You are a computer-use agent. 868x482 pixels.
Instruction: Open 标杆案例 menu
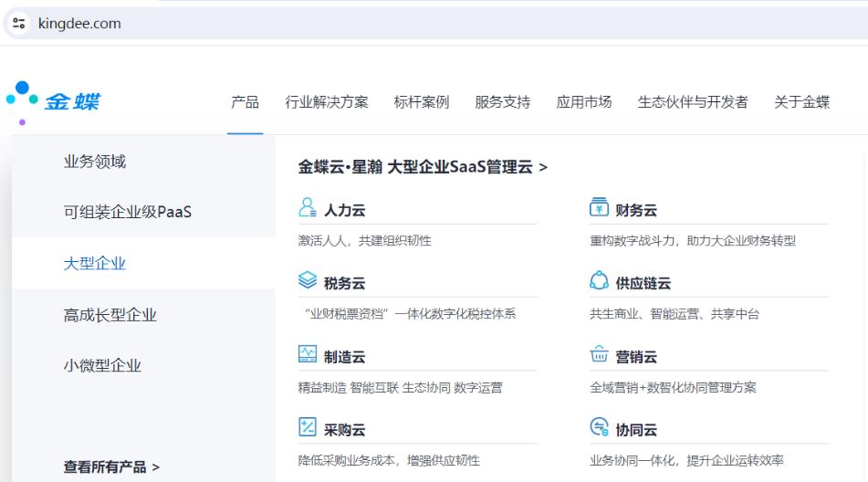click(422, 102)
